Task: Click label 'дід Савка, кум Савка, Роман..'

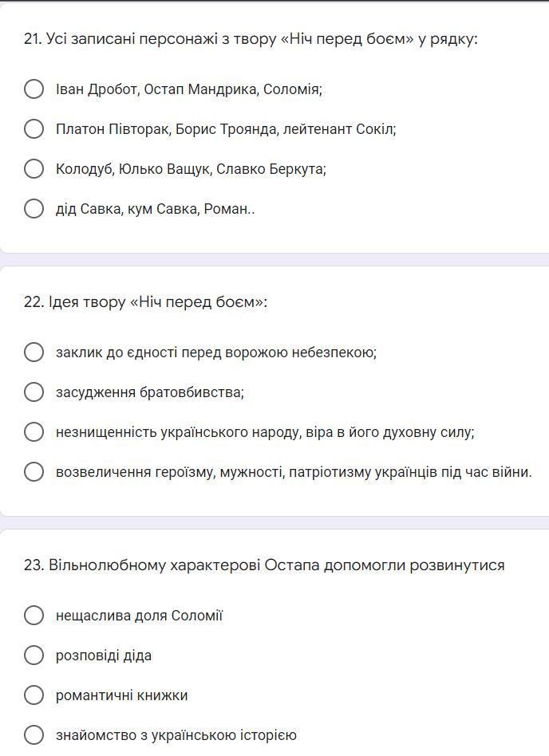Action: pyautogui.click(x=156, y=209)
